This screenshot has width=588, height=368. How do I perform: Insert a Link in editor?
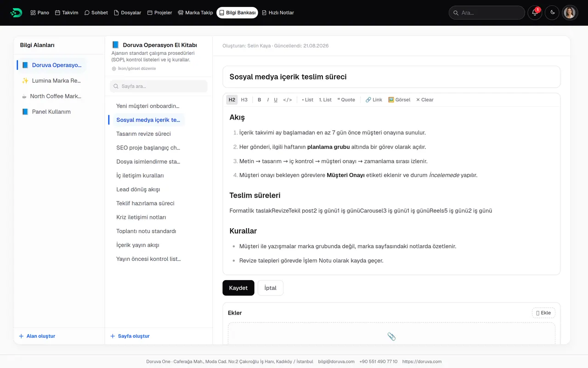(374, 100)
